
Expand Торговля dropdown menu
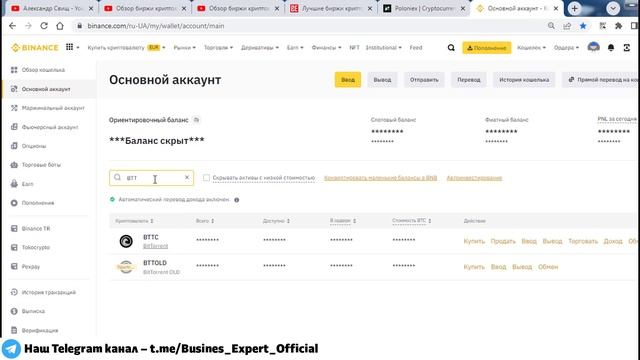point(218,48)
